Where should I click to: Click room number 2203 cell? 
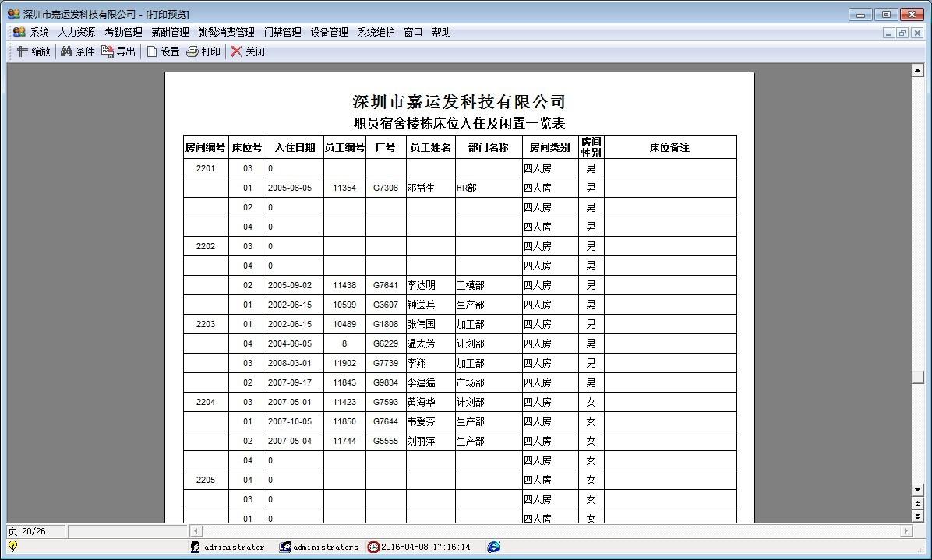206,324
